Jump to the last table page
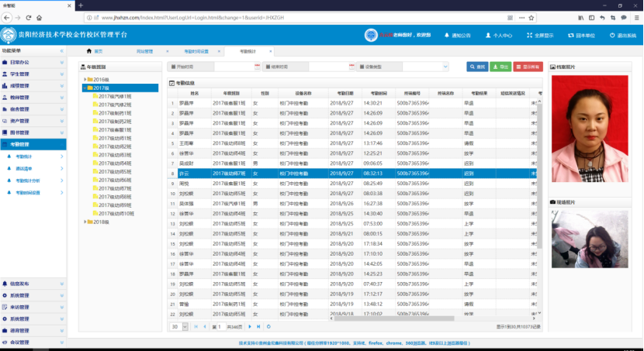 click(x=258, y=327)
